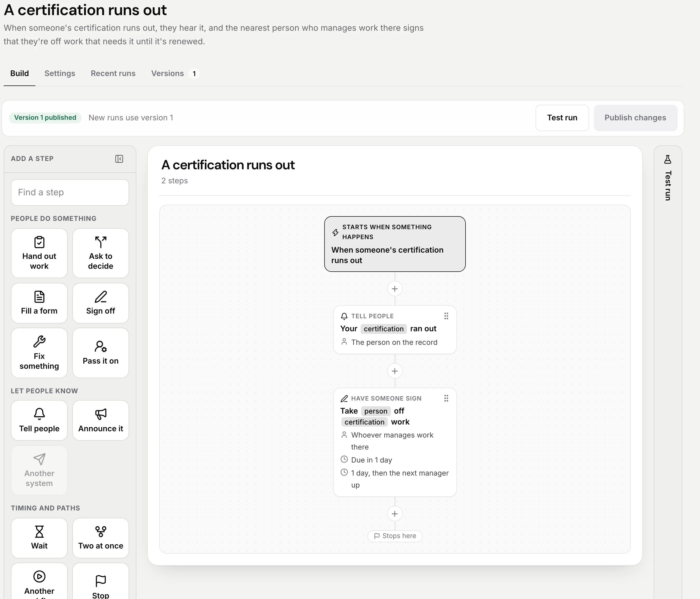Screen dimensions: 700x599
Task: Open the Versions tab
Action: point(175,73)
